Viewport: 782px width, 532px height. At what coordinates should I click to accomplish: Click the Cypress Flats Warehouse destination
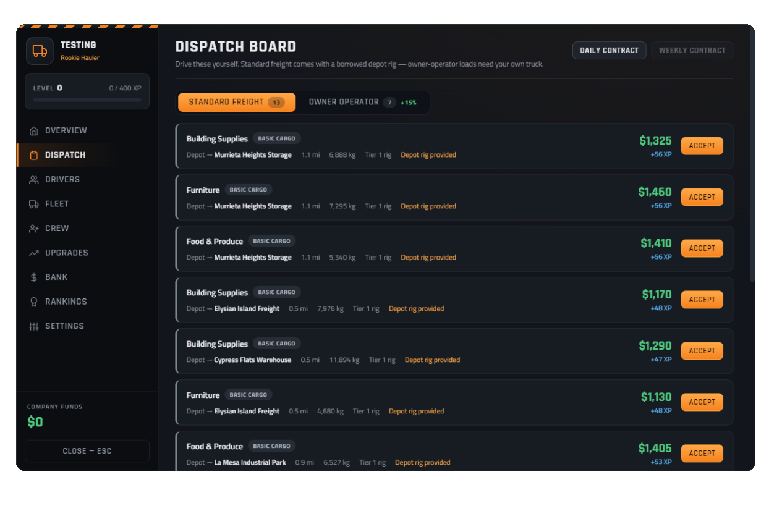tap(252, 360)
